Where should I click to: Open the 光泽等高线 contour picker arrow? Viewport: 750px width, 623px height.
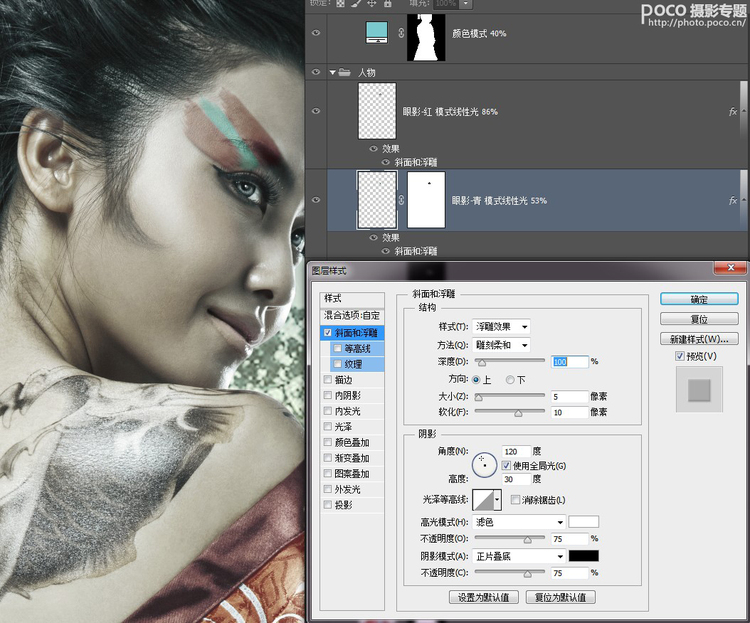coord(497,500)
